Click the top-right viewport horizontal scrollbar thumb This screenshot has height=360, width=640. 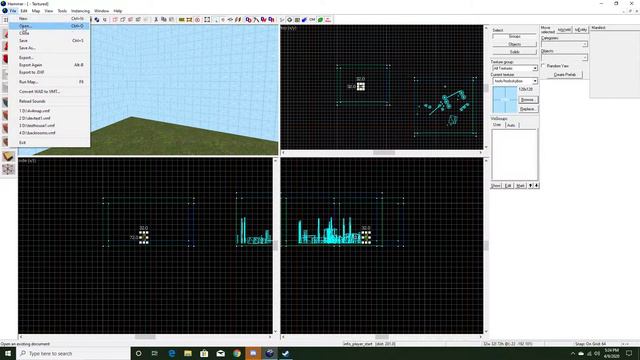pos(384,153)
